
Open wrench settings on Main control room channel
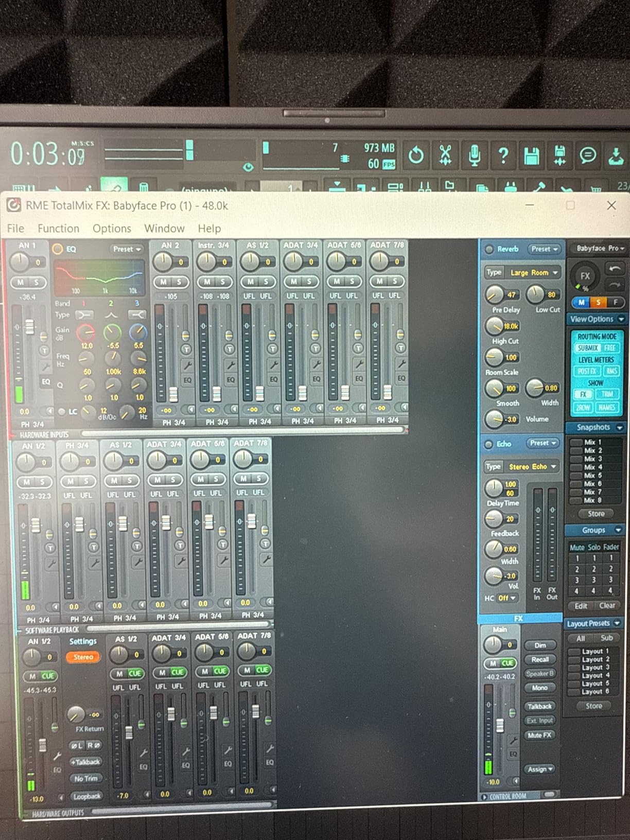(513, 740)
